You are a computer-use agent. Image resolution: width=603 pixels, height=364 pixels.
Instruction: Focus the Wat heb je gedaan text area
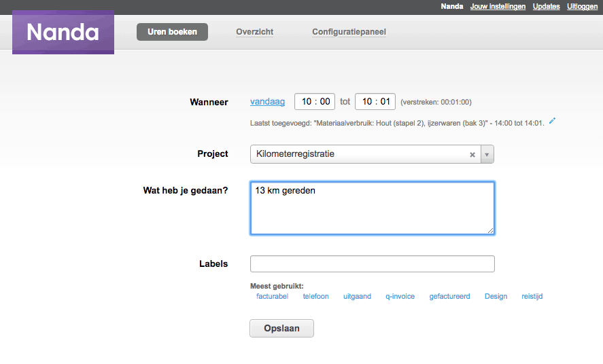[373, 208]
